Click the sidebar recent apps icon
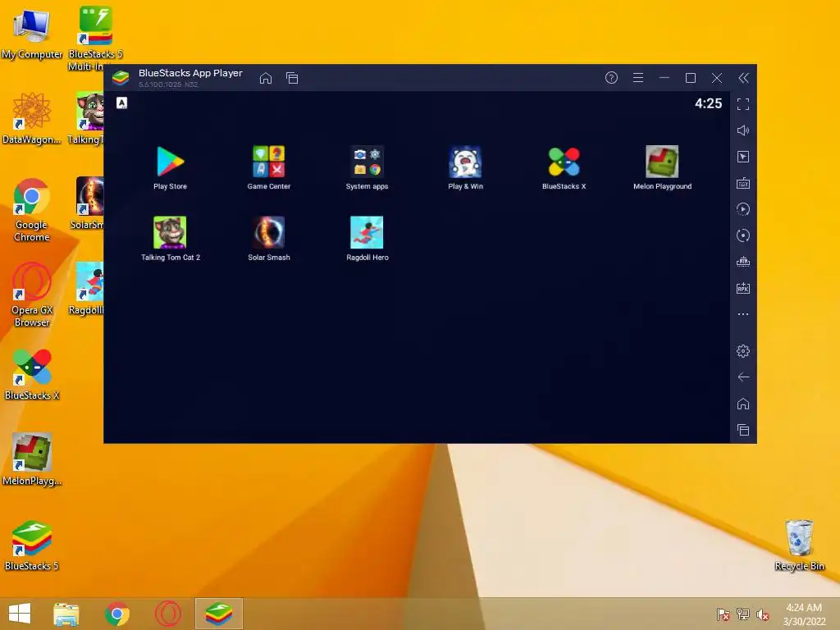The image size is (840, 630). [x=743, y=430]
